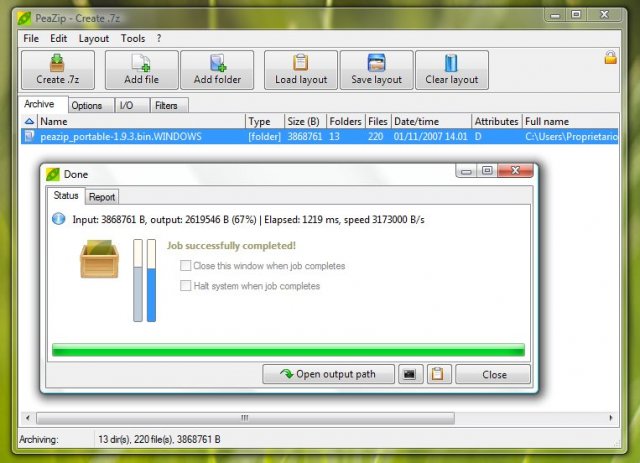640x463 pixels.
Task: Sort by the Type column header
Action: click(x=265, y=121)
